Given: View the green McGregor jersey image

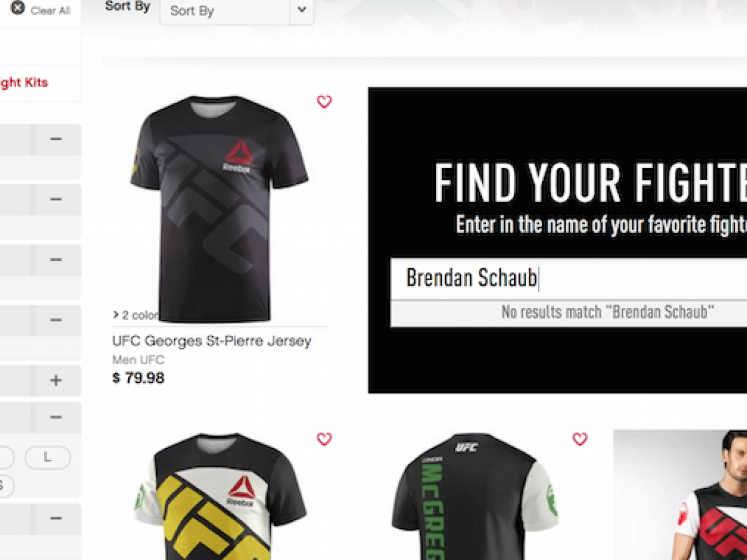Looking at the screenshot, I should 474,497.
